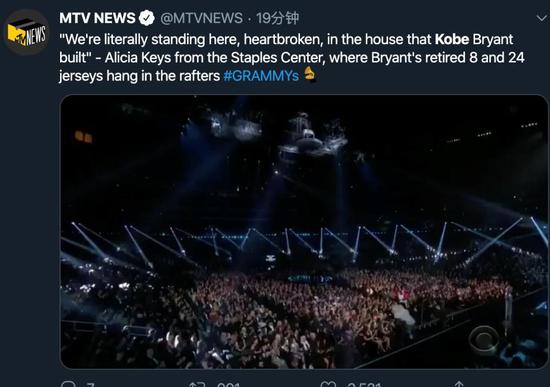Expand the tweet options chevron menu
Image resolution: width=550 pixels, height=387 pixels.
click(542, 18)
